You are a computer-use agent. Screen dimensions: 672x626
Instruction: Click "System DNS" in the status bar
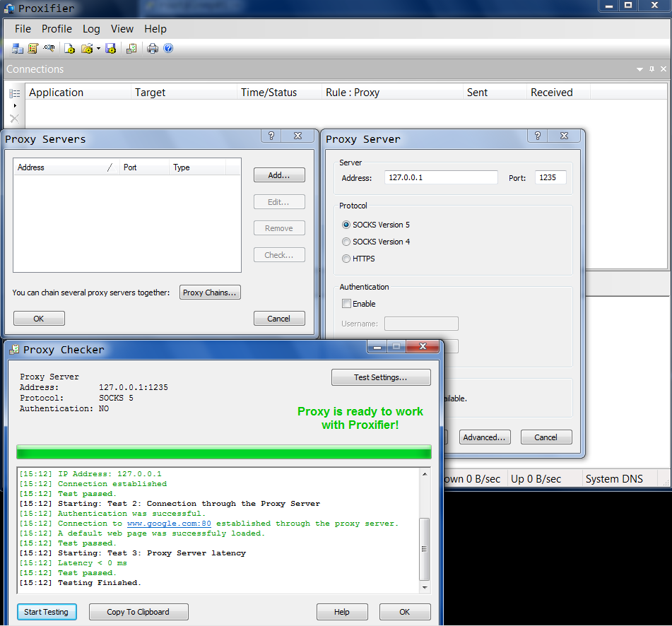[614, 479]
